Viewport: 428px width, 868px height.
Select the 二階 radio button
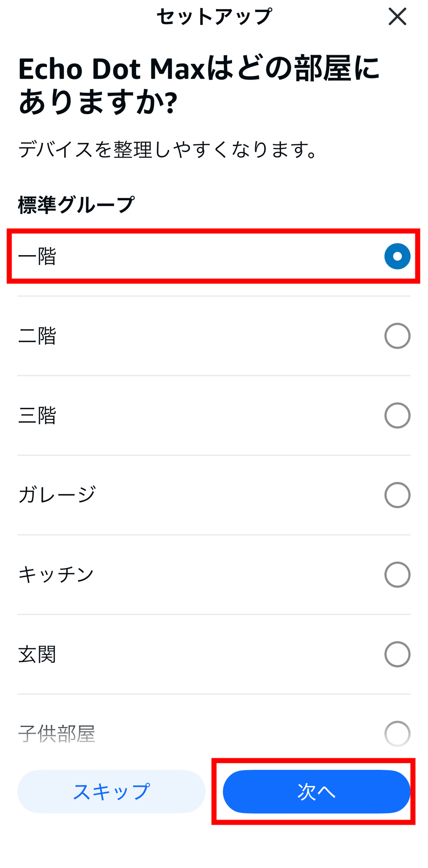click(x=397, y=336)
